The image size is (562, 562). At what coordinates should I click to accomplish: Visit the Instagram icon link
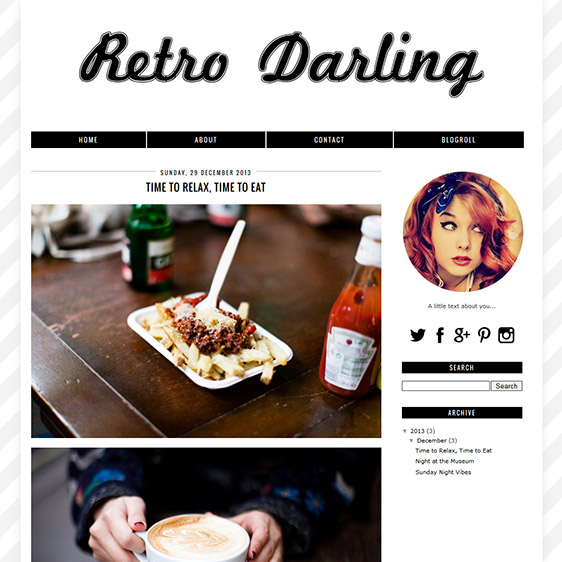(506, 335)
